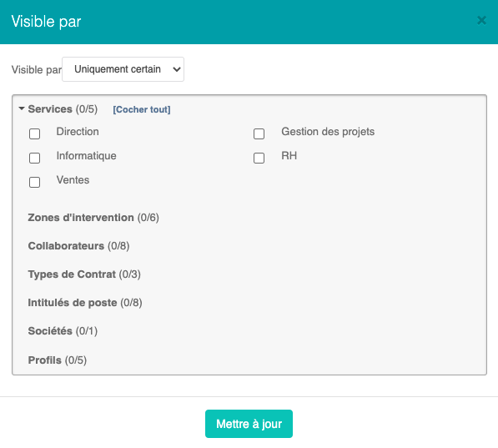Viewport: 498px width, 448px height.
Task: Collapse the Services section arrow
Action: coord(22,108)
